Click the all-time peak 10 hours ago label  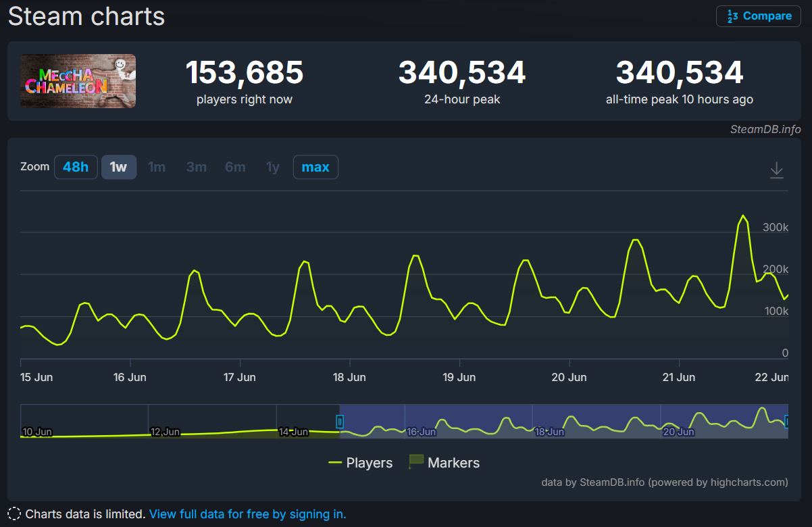(x=680, y=99)
